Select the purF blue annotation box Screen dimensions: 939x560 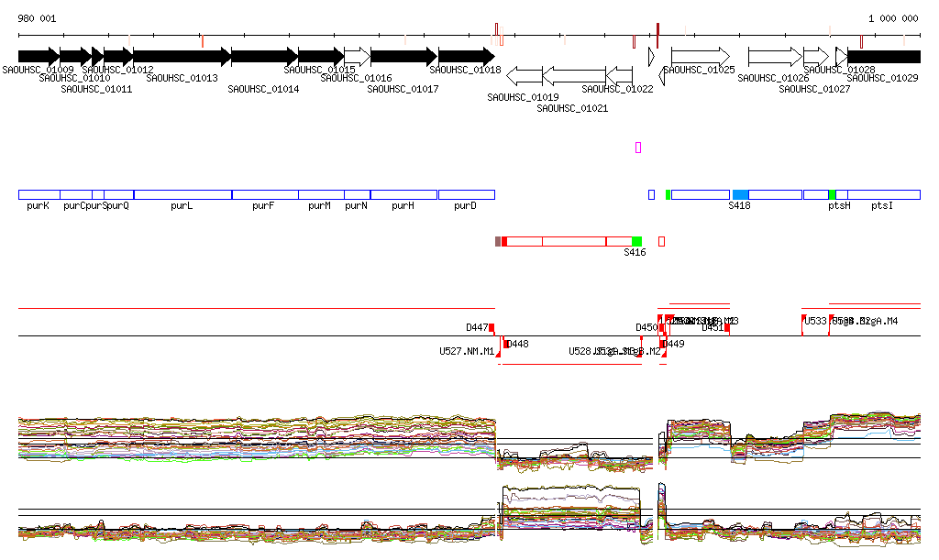coord(265,195)
